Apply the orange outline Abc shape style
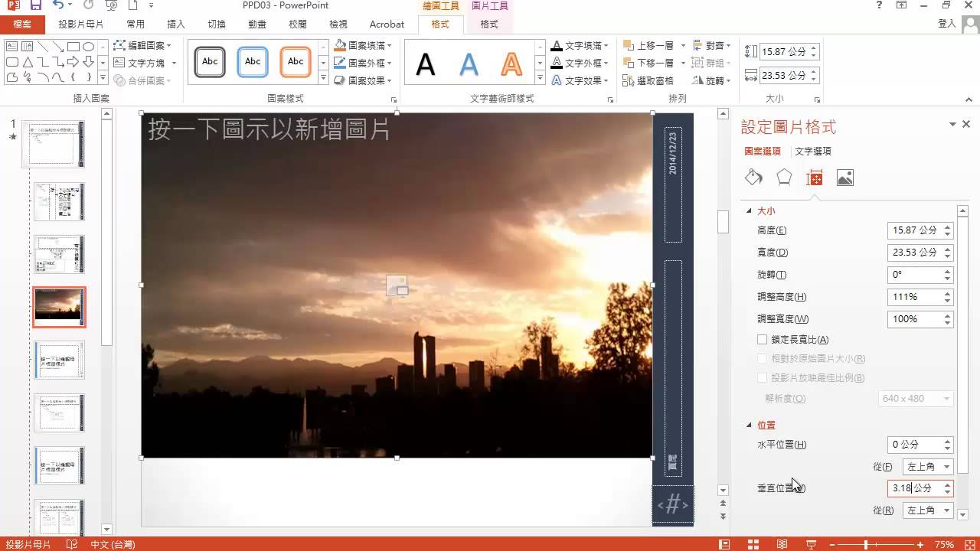 (296, 61)
